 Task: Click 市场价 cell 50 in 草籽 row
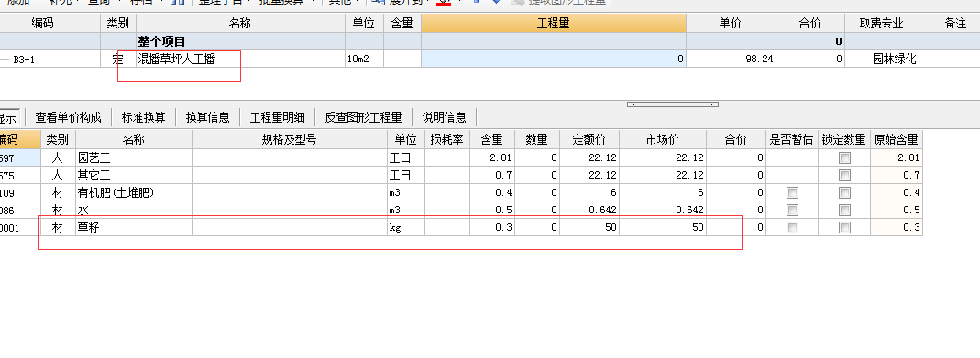(663, 228)
